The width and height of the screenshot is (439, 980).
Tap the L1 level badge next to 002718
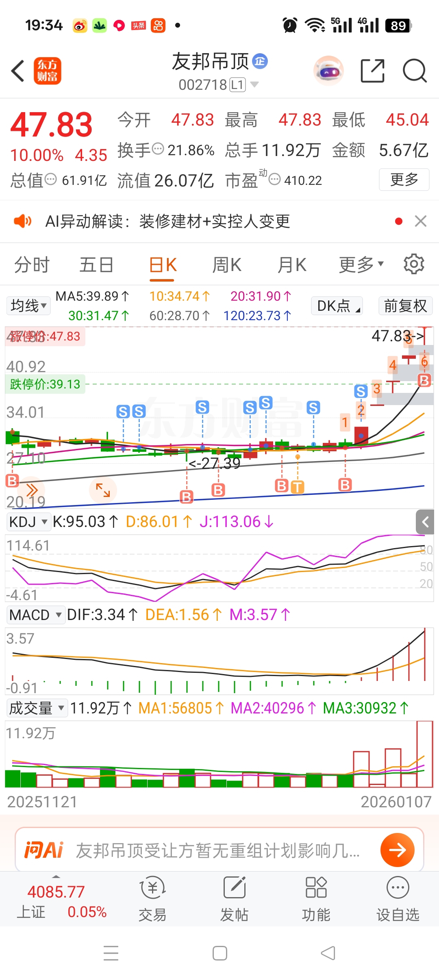pyautogui.click(x=238, y=85)
